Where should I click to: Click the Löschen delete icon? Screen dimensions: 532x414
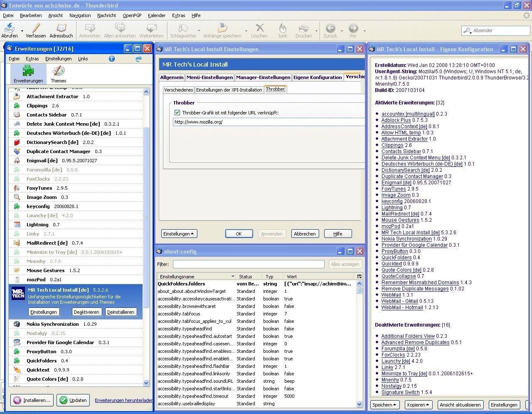(259, 28)
